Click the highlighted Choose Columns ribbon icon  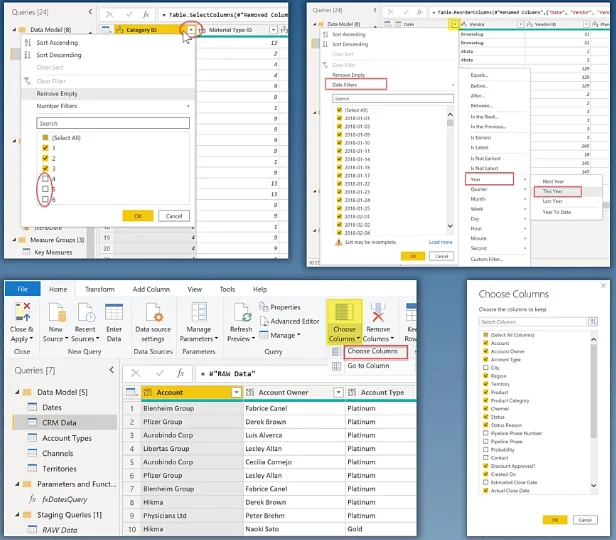(x=344, y=313)
